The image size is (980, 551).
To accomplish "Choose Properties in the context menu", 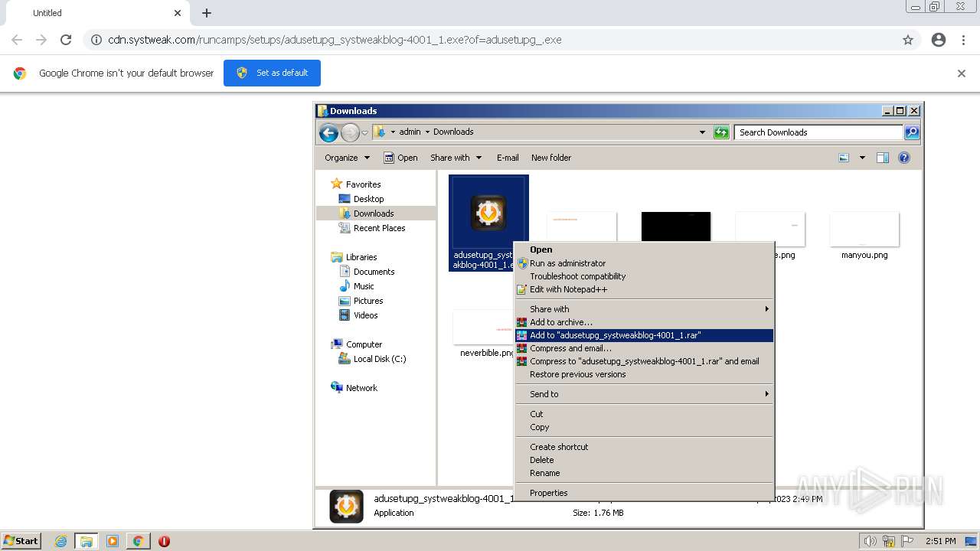I will (643, 493).
